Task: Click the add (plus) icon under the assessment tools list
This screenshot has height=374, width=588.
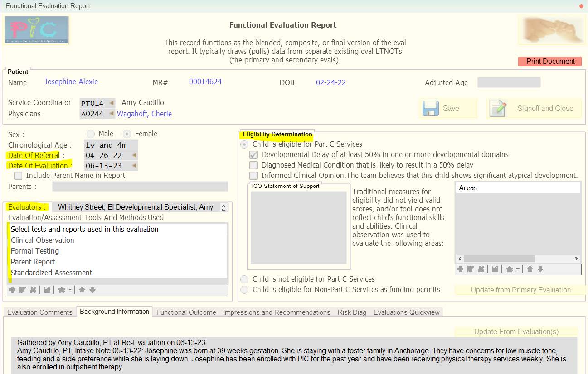Action: point(12,290)
